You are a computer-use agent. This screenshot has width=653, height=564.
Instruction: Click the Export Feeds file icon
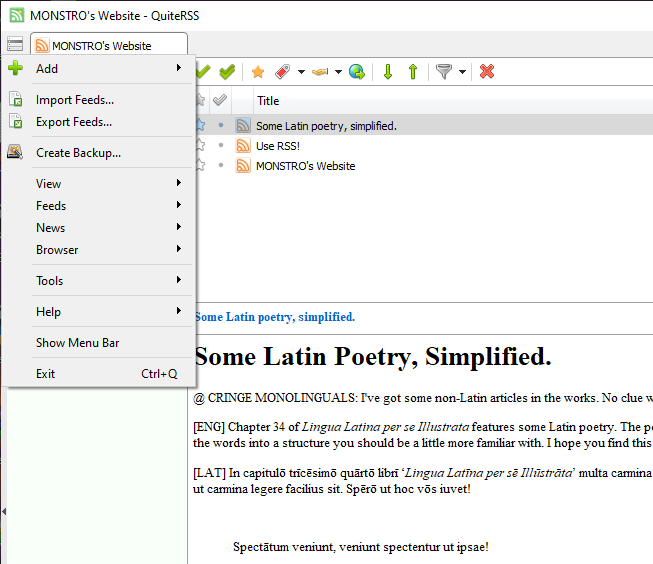tap(16, 121)
